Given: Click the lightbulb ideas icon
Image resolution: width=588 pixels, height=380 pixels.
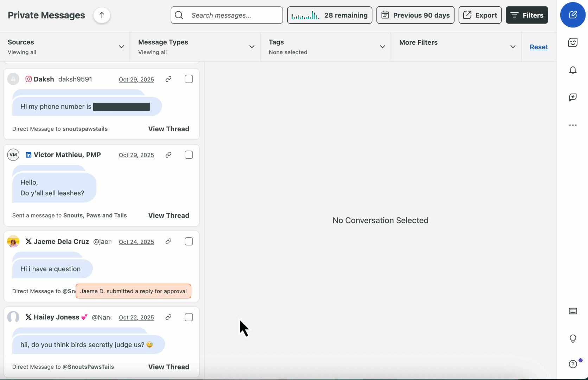Looking at the screenshot, I should 573,338.
